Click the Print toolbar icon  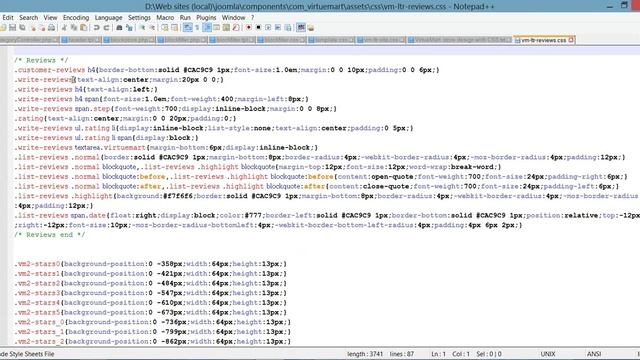pos(51,27)
